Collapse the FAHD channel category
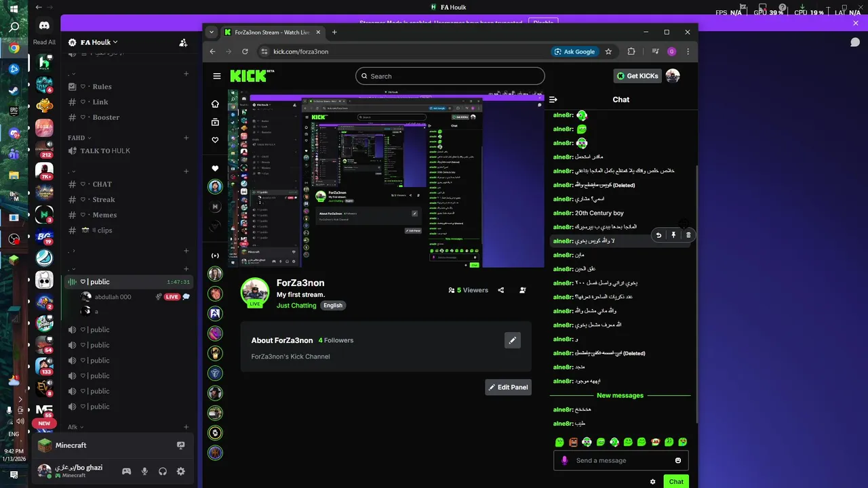Screen dimensions: 868x488 tap(79, 138)
